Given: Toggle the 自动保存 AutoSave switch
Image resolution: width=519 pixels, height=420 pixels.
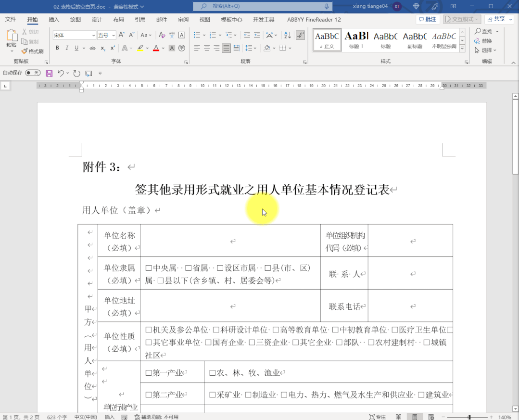Looking at the screenshot, I should [x=33, y=73].
